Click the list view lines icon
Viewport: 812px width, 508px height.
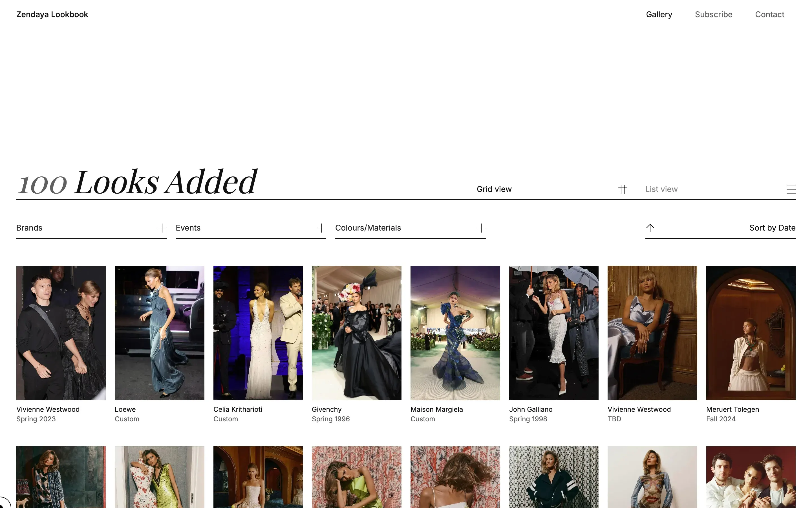tap(791, 189)
